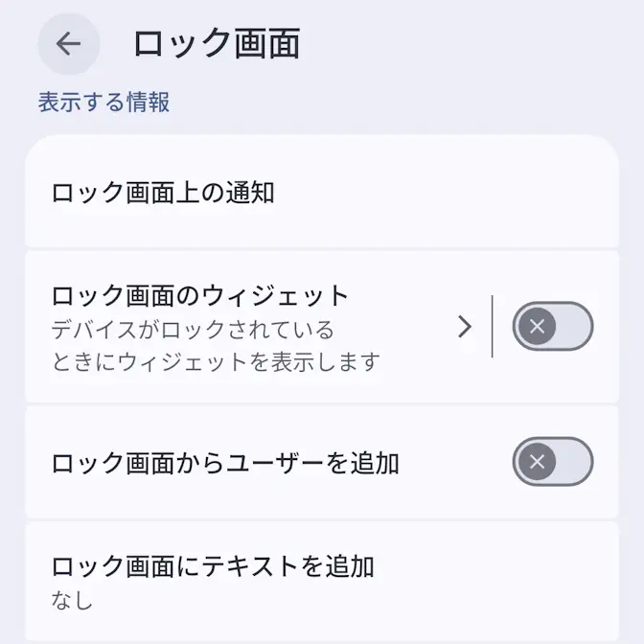The width and height of the screenshot is (644, 644).
Task: Click the X knob on the widget switch
Action: click(x=537, y=327)
